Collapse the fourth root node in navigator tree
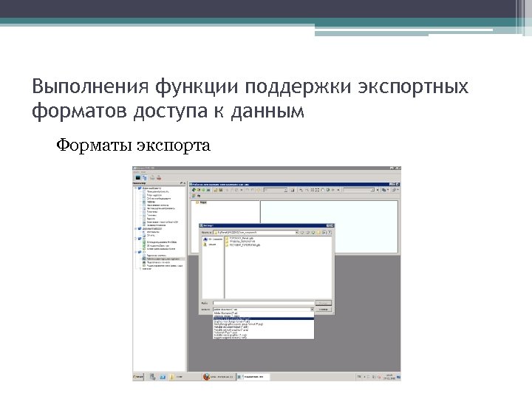The height and width of the screenshot is (399, 532). pos(135,252)
